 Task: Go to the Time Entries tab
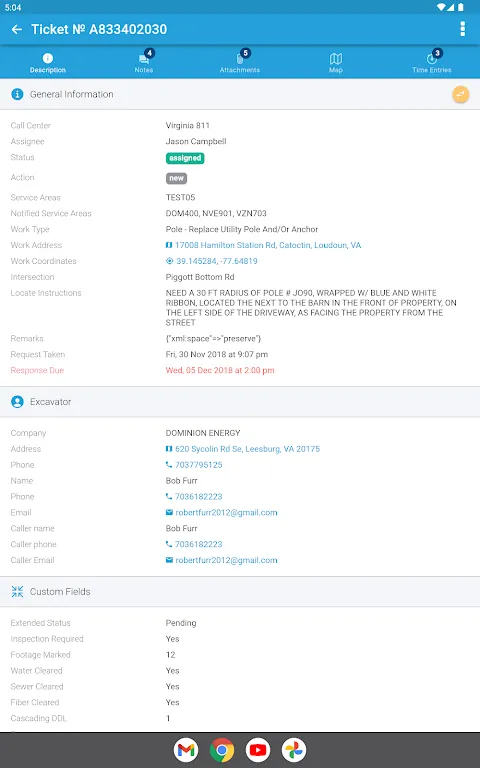tap(432, 62)
